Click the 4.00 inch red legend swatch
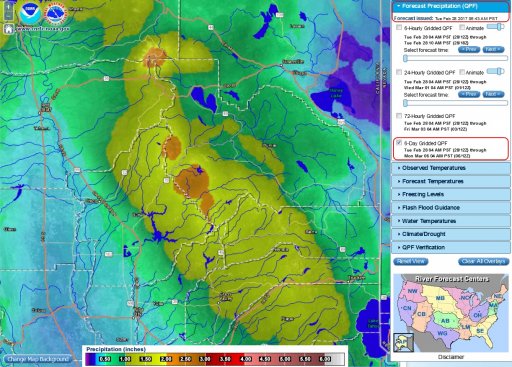 click(x=245, y=359)
